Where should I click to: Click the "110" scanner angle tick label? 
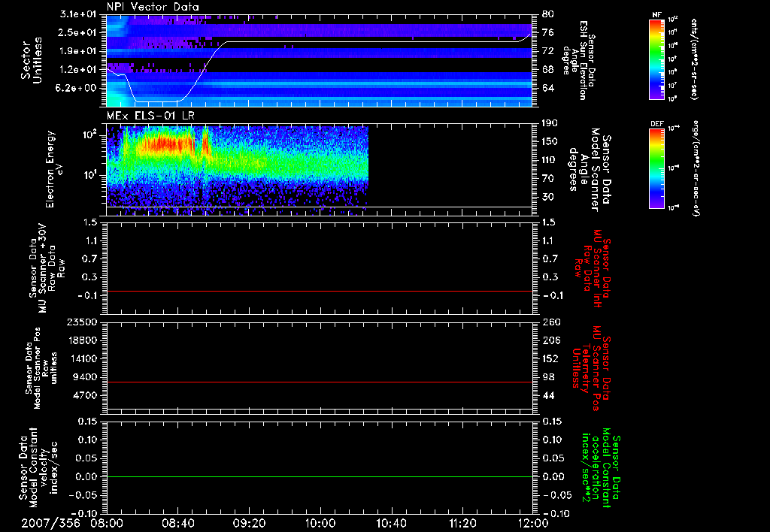click(x=550, y=160)
